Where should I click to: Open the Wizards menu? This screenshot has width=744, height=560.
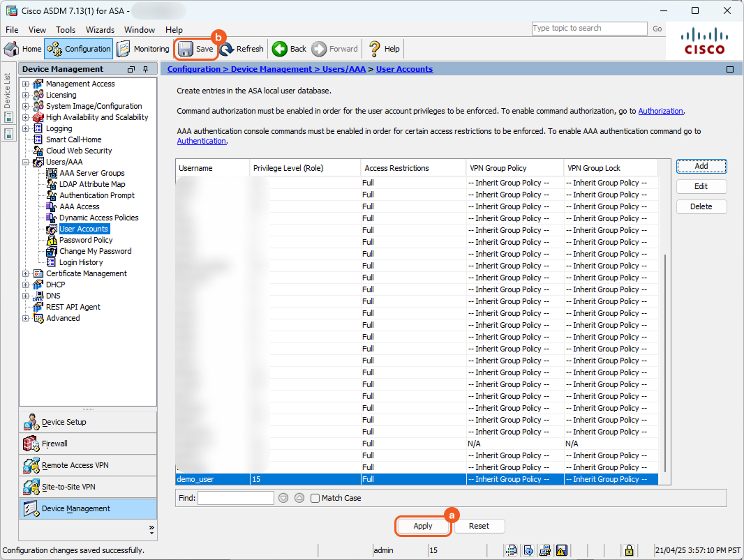(100, 30)
